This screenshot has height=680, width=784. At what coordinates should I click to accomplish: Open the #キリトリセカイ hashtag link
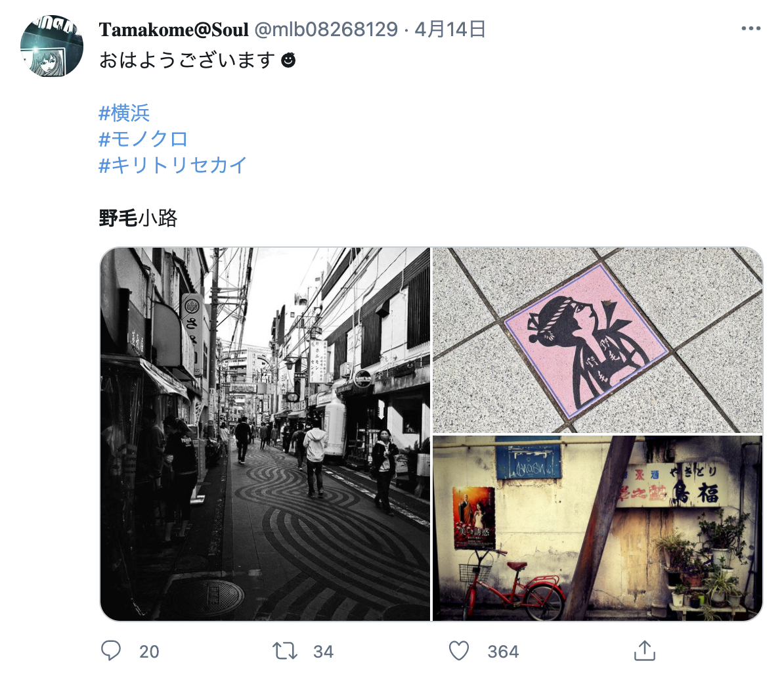[173, 165]
